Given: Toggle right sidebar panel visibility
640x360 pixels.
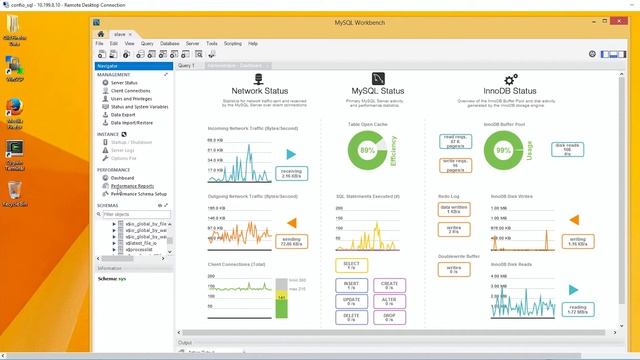Looking at the screenshot, I should [622, 54].
